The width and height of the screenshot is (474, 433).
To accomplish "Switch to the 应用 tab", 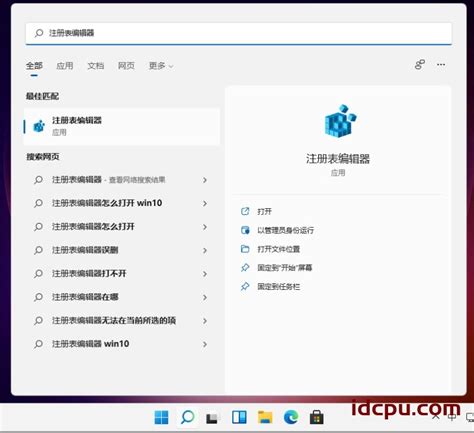I will (65, 66).
